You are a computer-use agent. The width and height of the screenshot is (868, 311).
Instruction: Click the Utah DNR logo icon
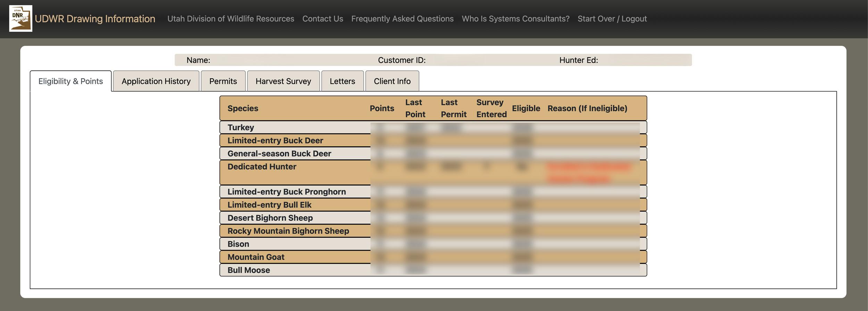click(20, 18)
